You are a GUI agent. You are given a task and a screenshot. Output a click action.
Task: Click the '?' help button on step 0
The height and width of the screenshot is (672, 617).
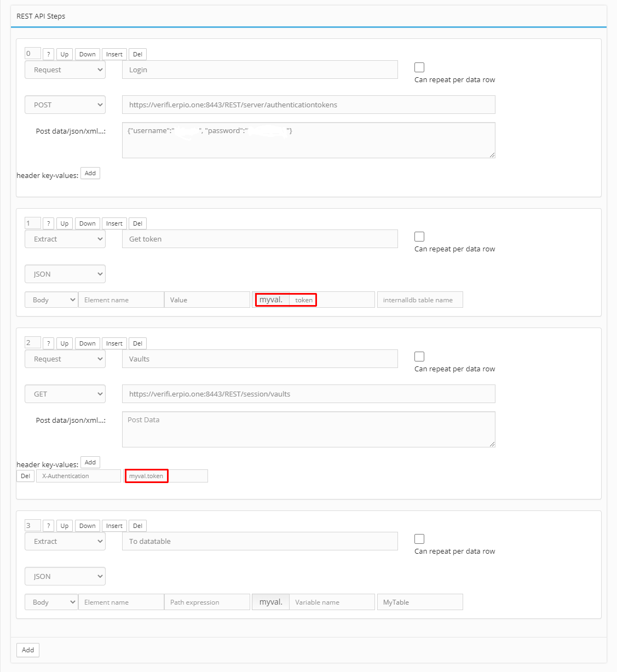[48, 54]
